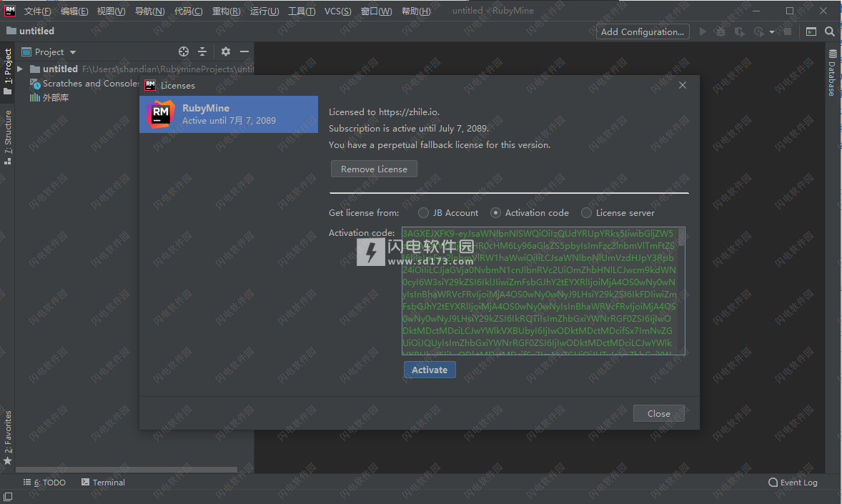Click the profiler run icon in the toolbar
Screen dimensions: 842x504
click(759, 31)
